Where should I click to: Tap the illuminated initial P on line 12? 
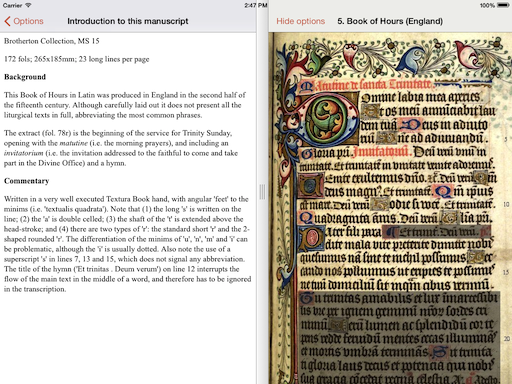tap(312, 238)
